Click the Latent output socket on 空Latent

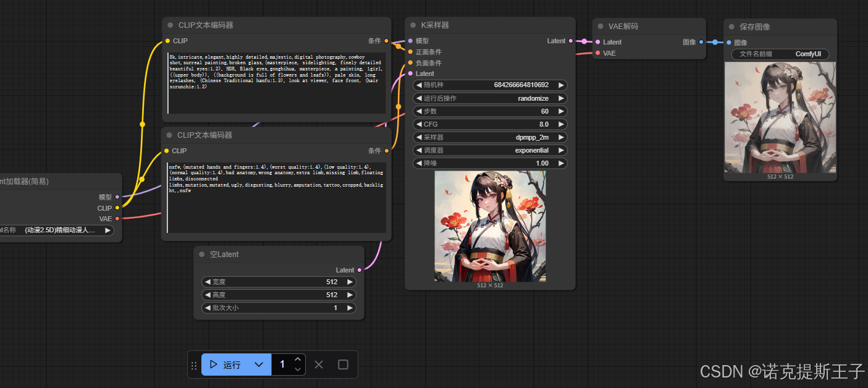coord(360,270)
